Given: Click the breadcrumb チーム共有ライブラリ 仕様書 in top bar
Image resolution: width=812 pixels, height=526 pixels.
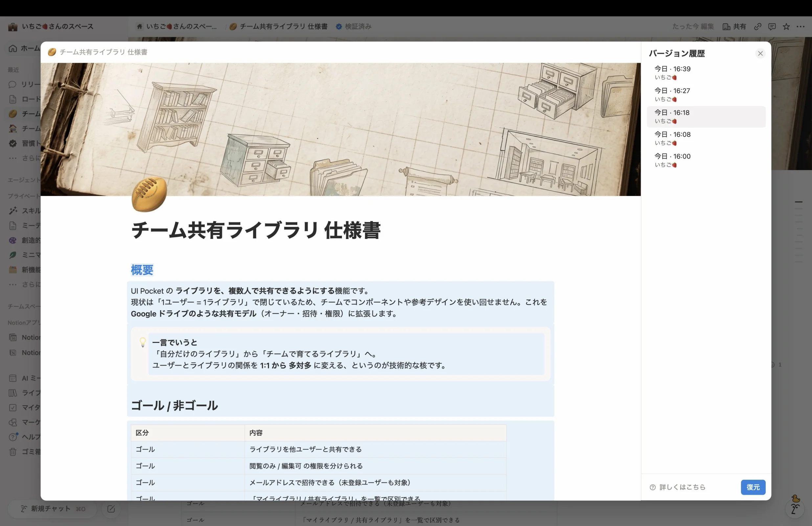Looking at the screenshot, I should (279, 26).
